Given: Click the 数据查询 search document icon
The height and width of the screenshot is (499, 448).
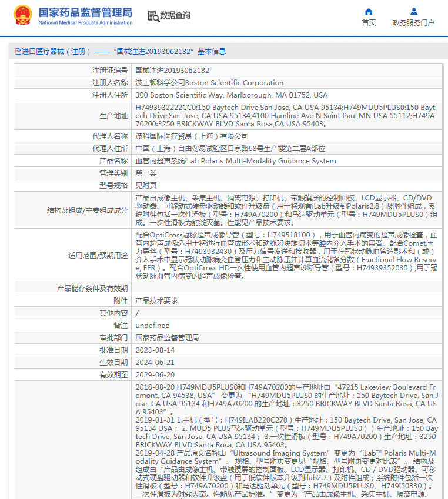Looking at the screenshot, I should coord(153,16).
